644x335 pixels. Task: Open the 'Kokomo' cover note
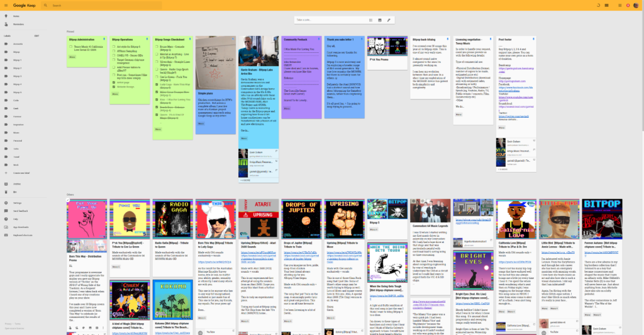pyautogui.click(x=173, y=300)
